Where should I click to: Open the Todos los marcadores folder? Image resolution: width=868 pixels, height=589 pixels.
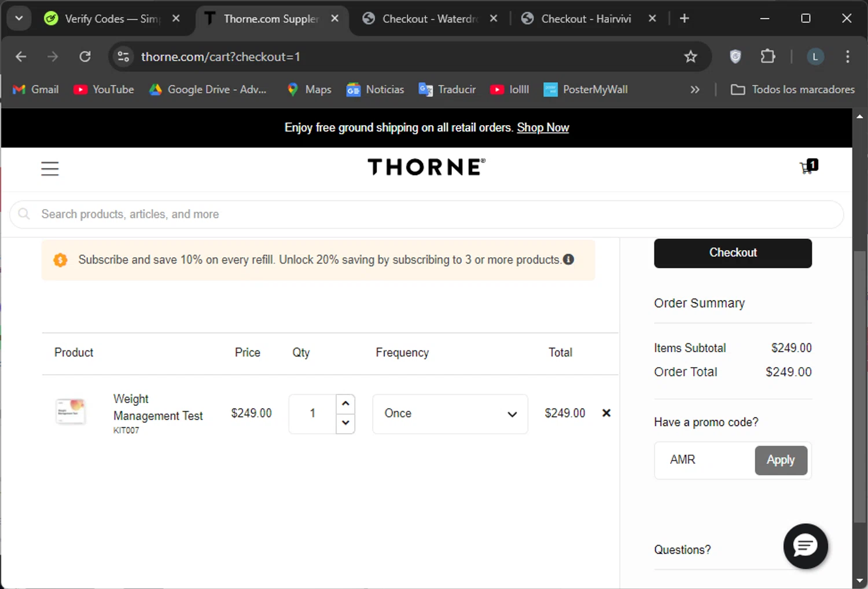793,89
